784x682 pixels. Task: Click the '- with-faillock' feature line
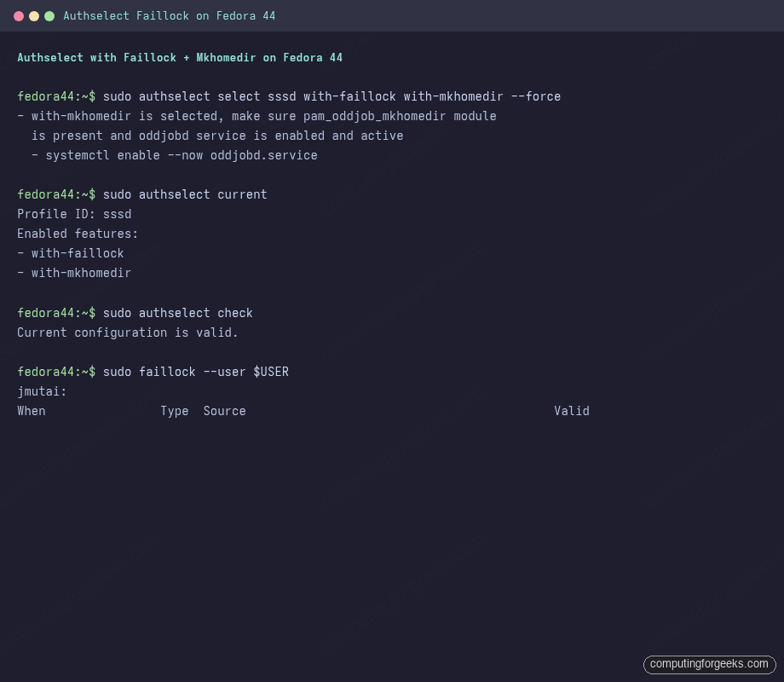(71, 253)
